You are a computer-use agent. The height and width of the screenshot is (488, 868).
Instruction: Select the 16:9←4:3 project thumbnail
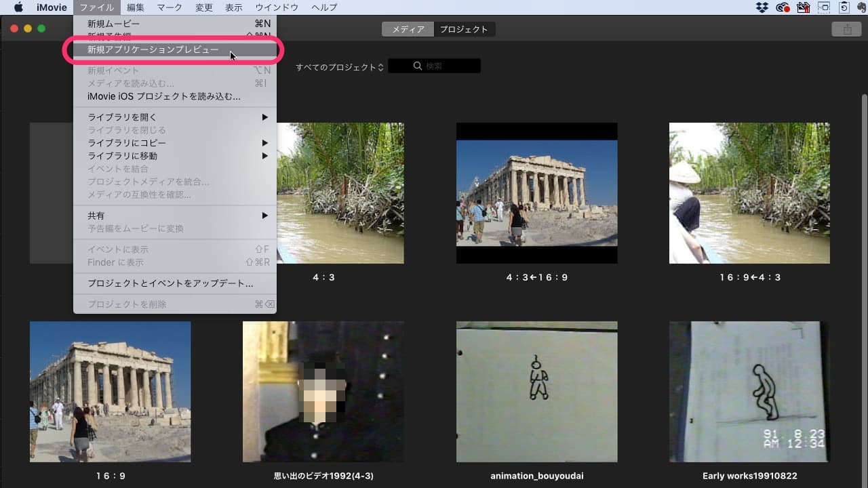(x=749, y=193)
